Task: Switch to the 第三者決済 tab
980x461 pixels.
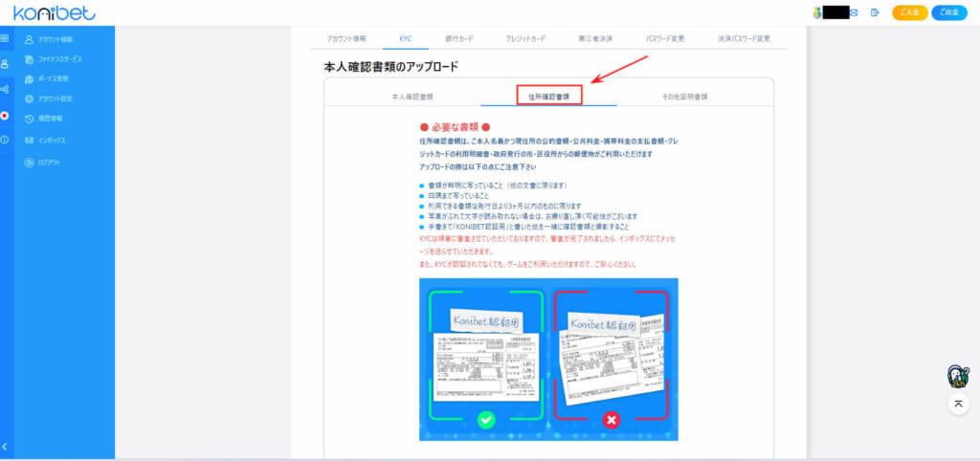Action: point(595,38)
